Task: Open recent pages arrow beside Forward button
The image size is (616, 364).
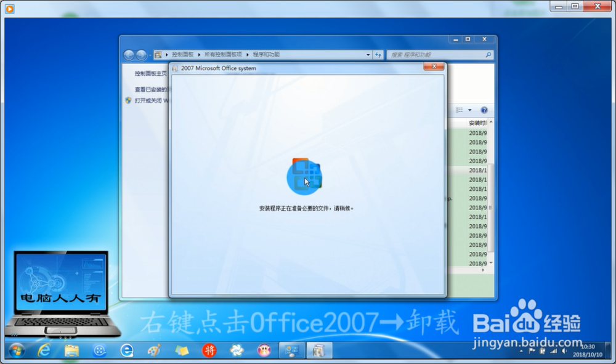Action: coord(150,55)
